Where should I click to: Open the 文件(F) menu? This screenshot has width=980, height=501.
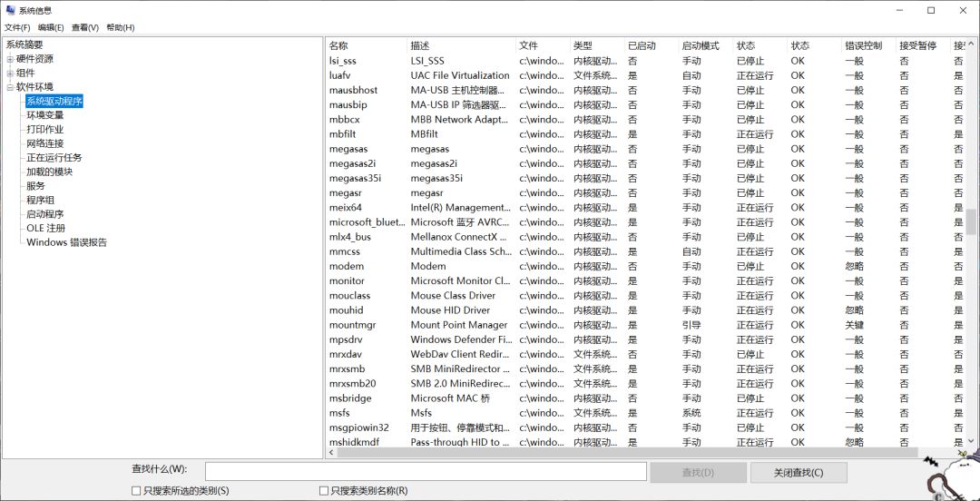click(17, 27)
